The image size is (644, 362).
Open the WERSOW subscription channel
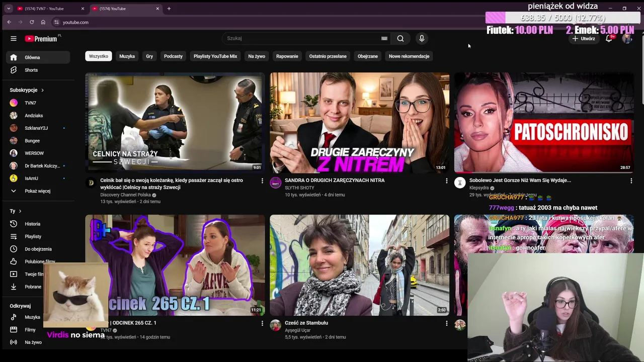[38, 153]
